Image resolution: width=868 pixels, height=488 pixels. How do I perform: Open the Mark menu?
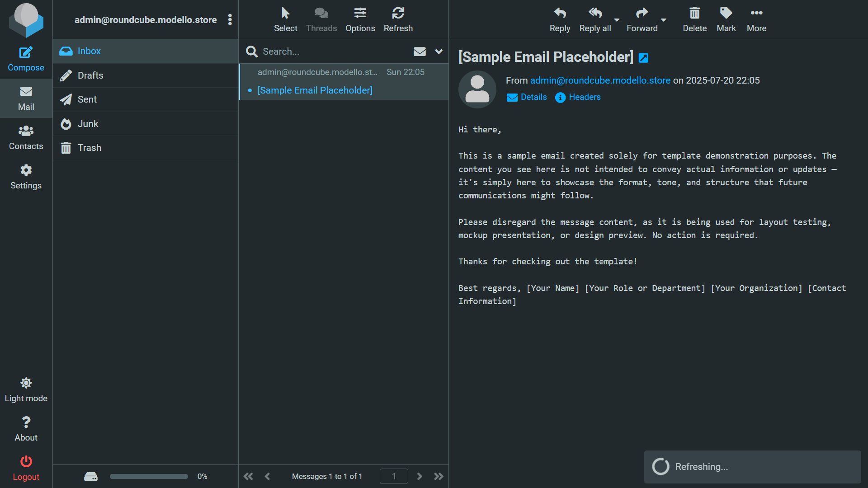(726, 19)
